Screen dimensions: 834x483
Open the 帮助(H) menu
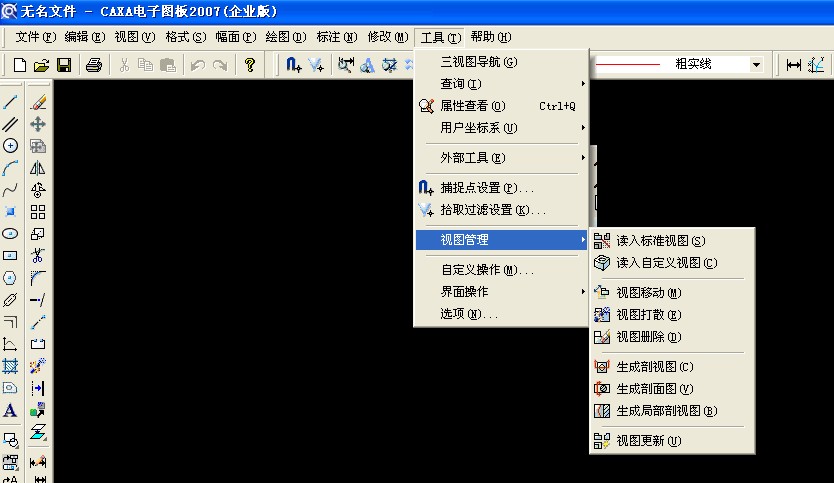(490, 37)
